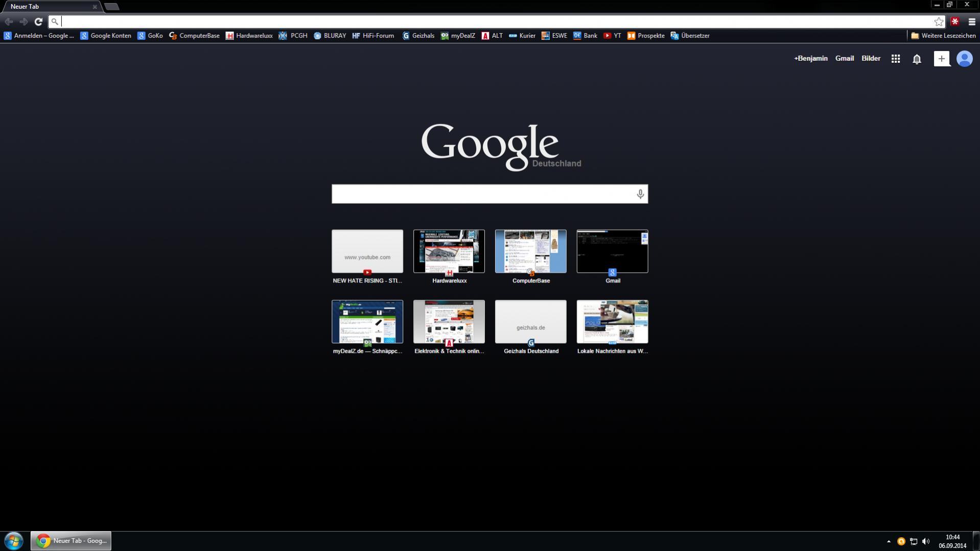
Task: Bookmark this page with the star icon
Action: (939, 21)
